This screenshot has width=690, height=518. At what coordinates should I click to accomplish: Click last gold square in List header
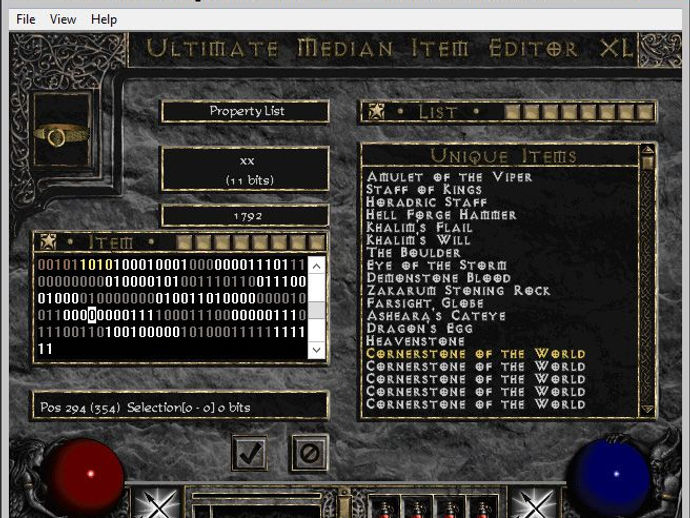646,112
